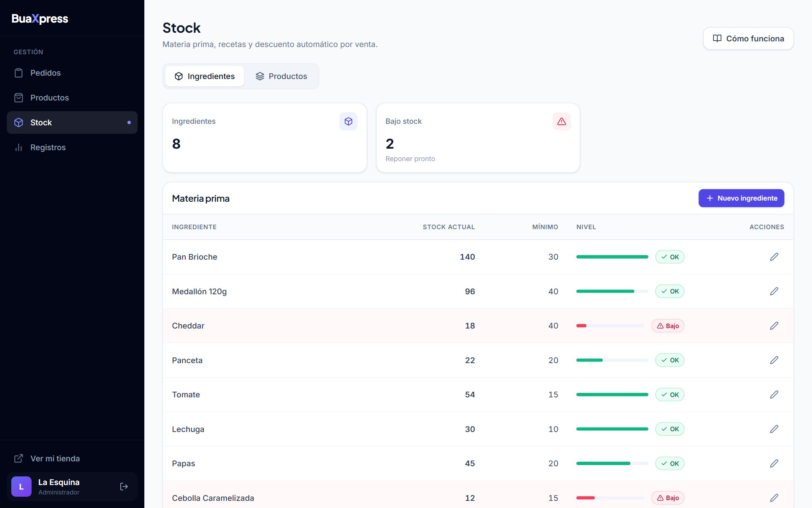
Task: Click the INGREDIENTE column header
Action: click(x=194, y=227)
